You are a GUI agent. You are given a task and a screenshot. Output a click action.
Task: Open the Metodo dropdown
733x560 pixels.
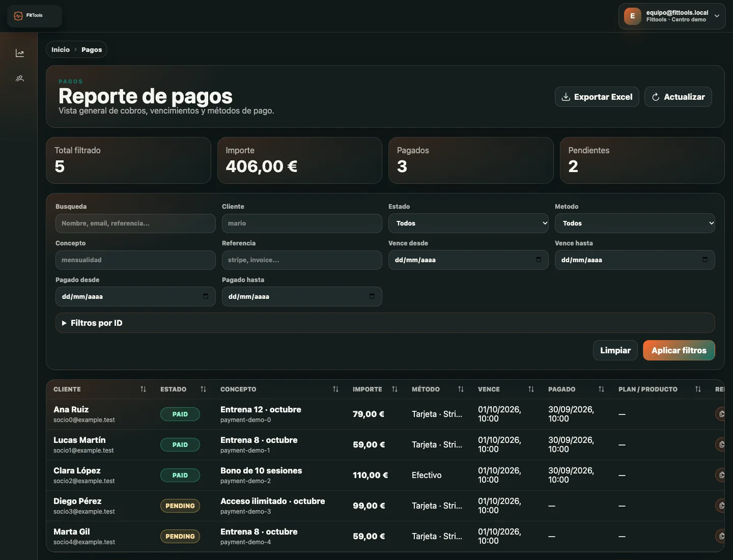635,223
